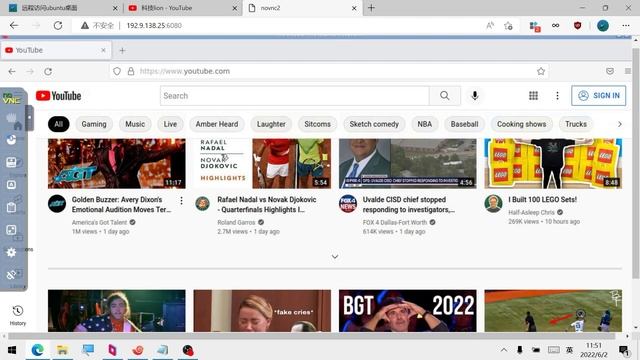Select the Music filter chip

click(135, 124)
